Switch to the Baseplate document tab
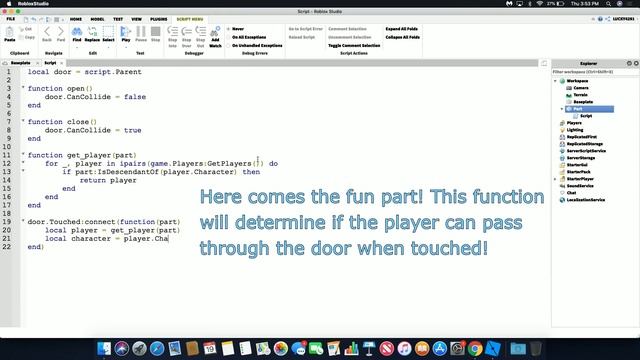640x360 pixels. click(20, 63)
